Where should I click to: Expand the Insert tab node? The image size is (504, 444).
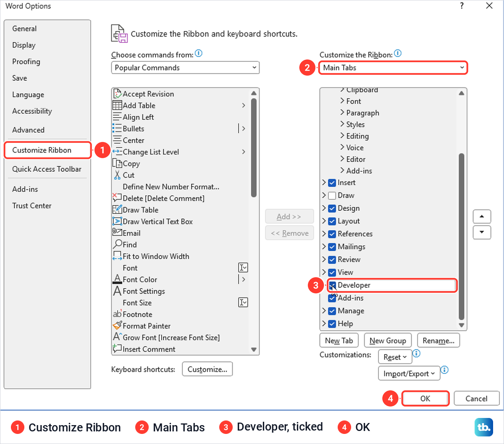tap(324, 182)
